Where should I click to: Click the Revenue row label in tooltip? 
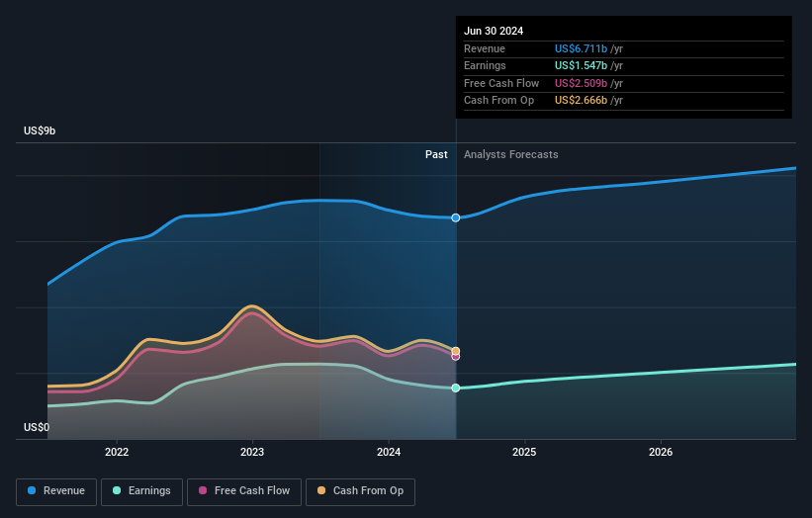pos(485,48)
